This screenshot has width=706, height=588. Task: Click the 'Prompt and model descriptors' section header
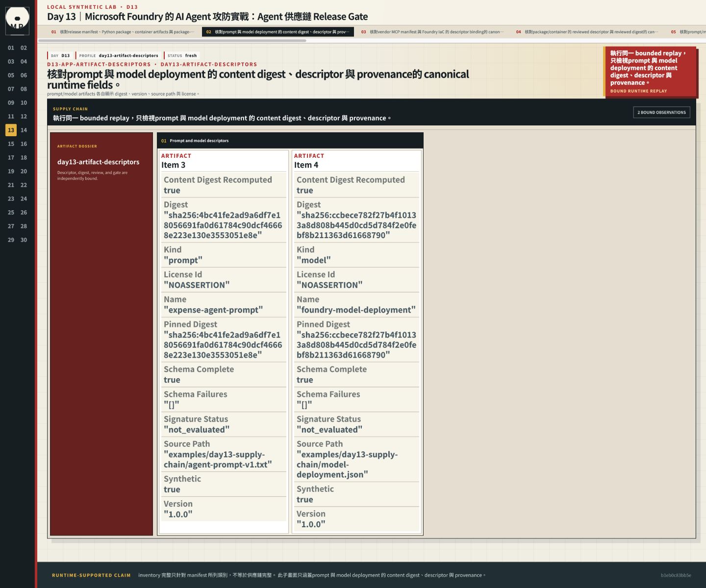pos(290,141)
